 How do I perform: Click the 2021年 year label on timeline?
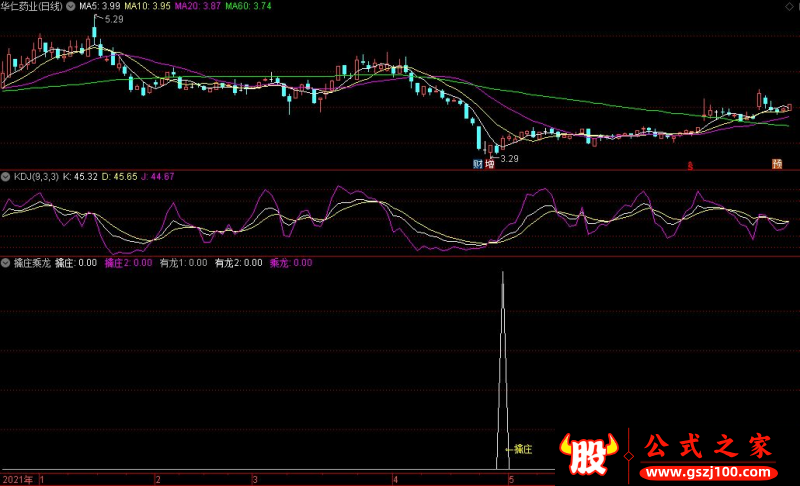pos(18,480)
